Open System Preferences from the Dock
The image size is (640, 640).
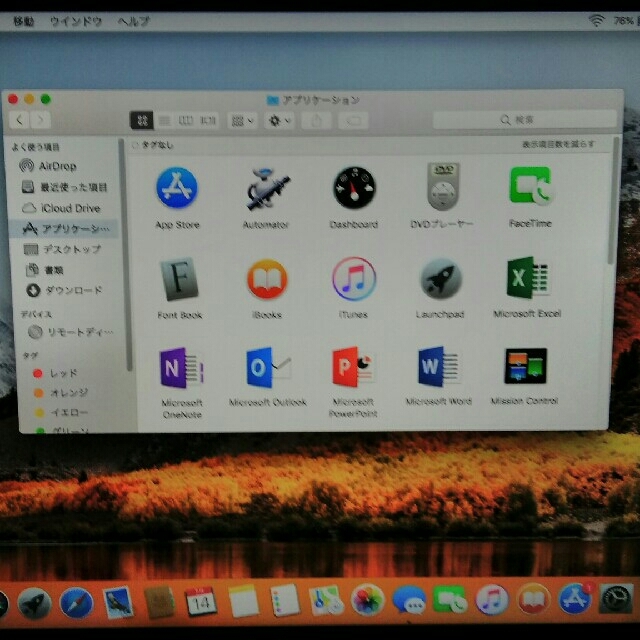point(617,599)
